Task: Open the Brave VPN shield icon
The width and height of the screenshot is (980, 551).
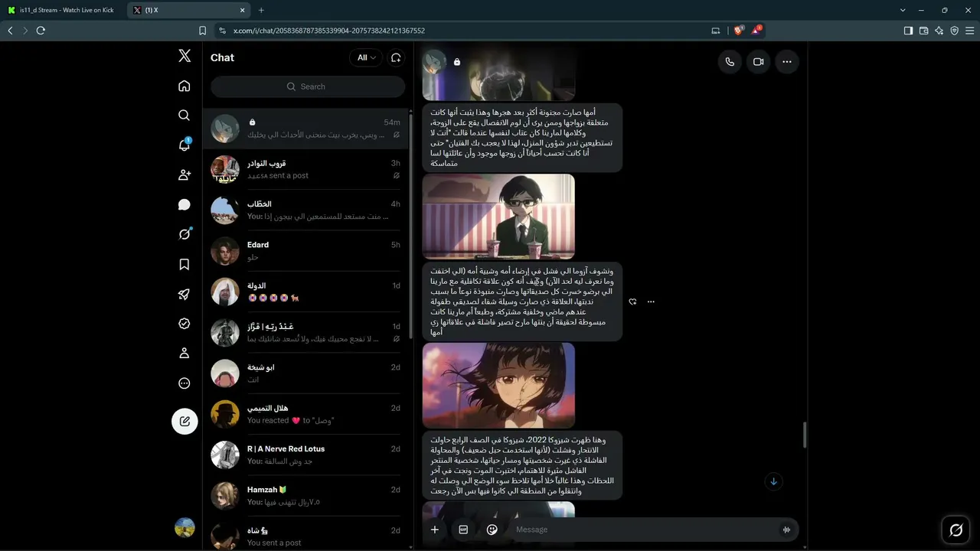Action: click(954, 31)
